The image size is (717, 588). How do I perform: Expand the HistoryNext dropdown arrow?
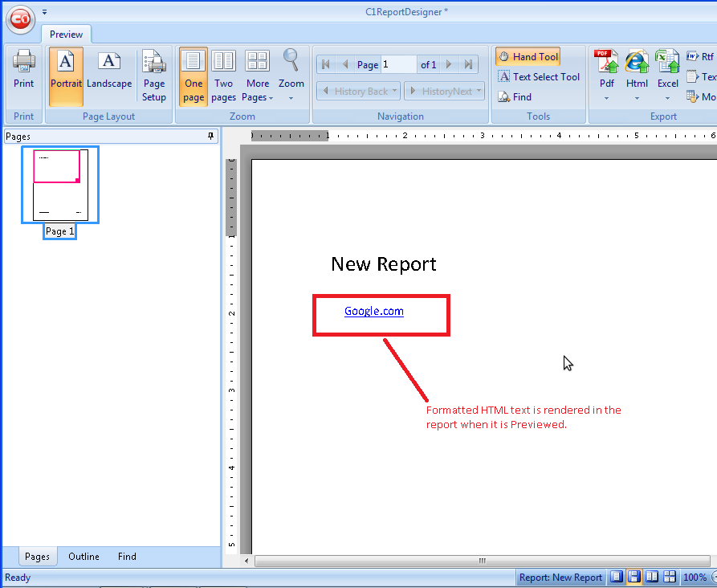479,91
